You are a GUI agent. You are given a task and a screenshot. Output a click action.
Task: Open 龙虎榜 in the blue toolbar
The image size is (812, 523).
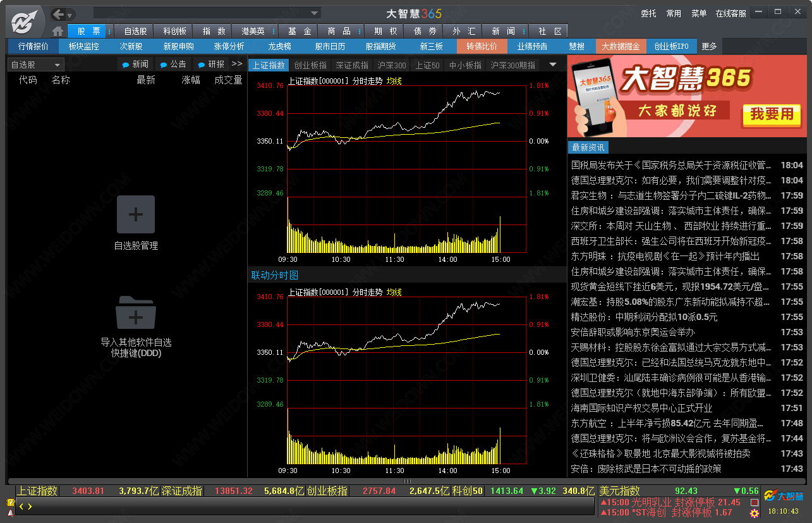[279, 46]
